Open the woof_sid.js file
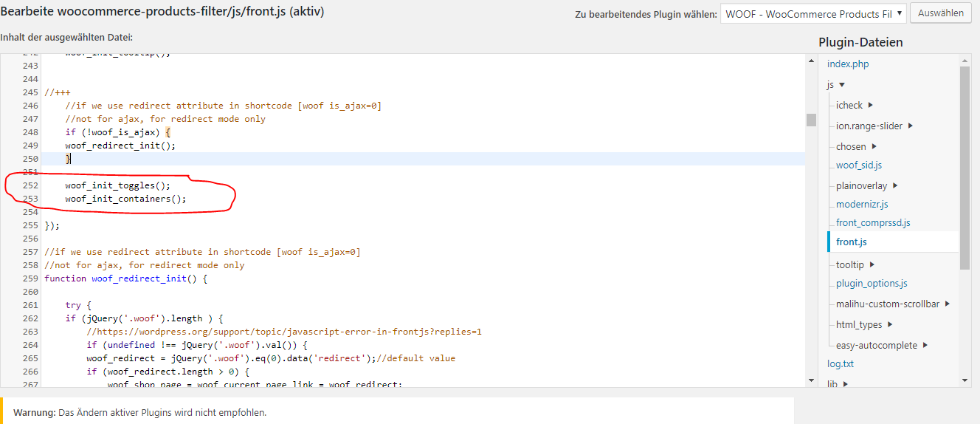Image resolution: width=980 pixels, height=424 pixels. [x=858, y=165]
